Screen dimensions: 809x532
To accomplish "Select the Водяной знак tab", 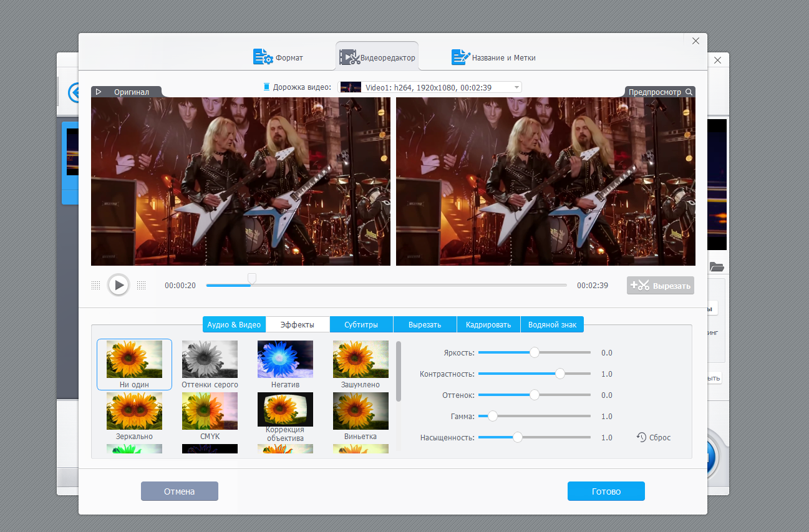I will pyautogui.click(x=552, y=324).
